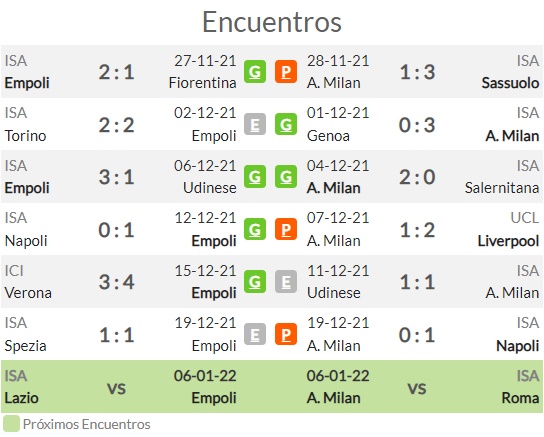Viewport: 544px width, 437px height.
Task: Click orange P badge for Milan vs Liverpool
Action: tap(286, 229)
